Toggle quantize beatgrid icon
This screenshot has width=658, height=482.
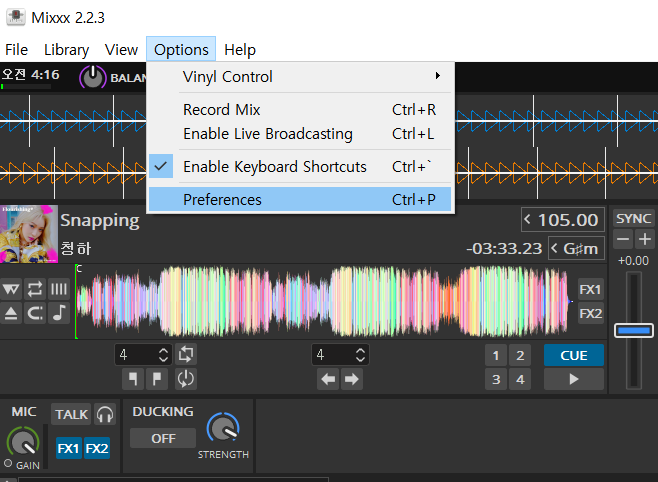(59, 289)
